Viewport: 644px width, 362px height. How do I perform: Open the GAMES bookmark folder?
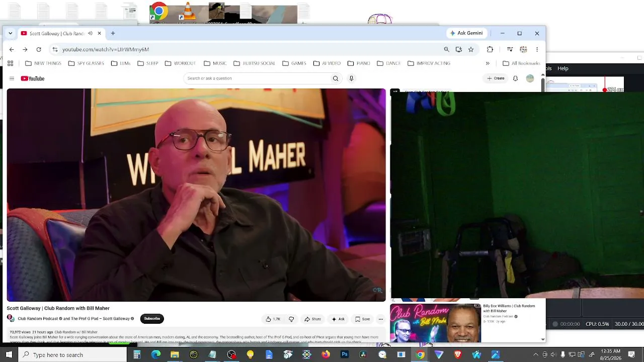click(x=294, y=63)
